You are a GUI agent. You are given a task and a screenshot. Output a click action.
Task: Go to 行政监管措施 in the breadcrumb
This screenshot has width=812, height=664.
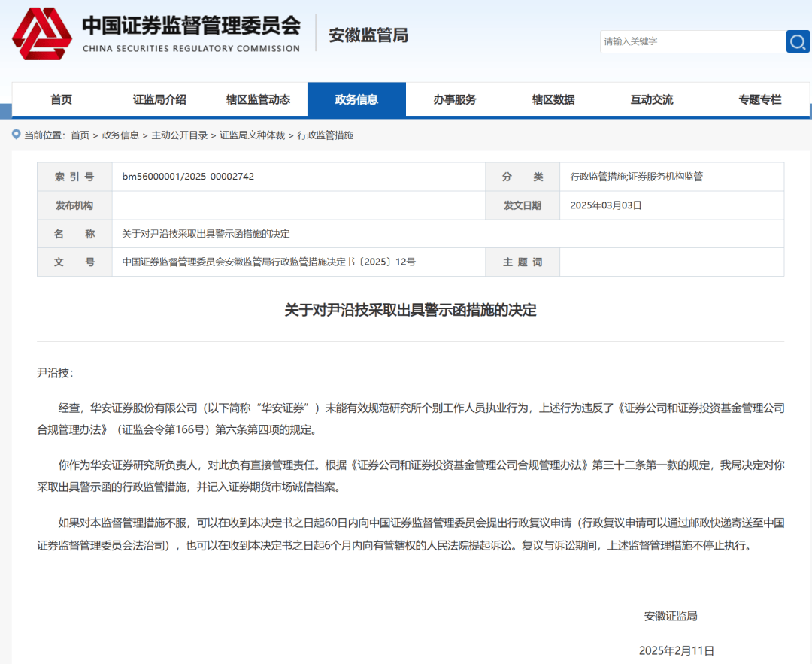point(326,135)
